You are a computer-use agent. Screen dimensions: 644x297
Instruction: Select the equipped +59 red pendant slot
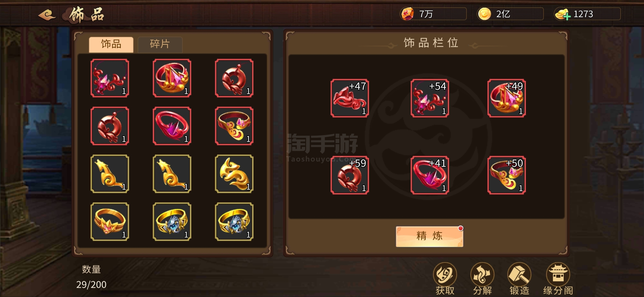point(350,175)
